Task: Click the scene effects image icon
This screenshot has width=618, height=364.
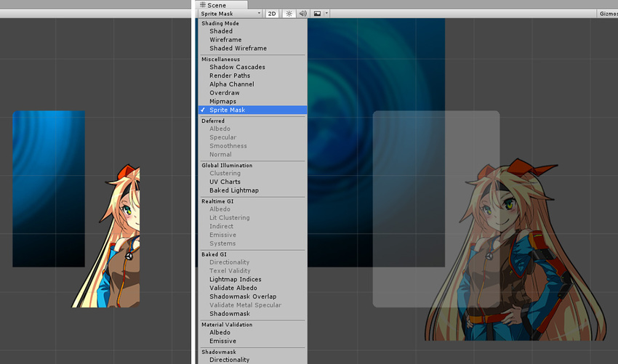Action: (317, 13)
